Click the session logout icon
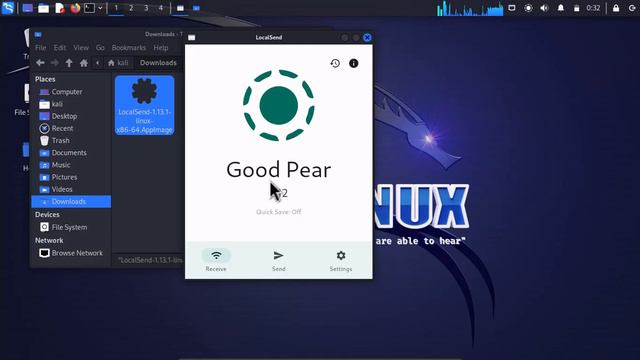 click(x=632, y=8)
